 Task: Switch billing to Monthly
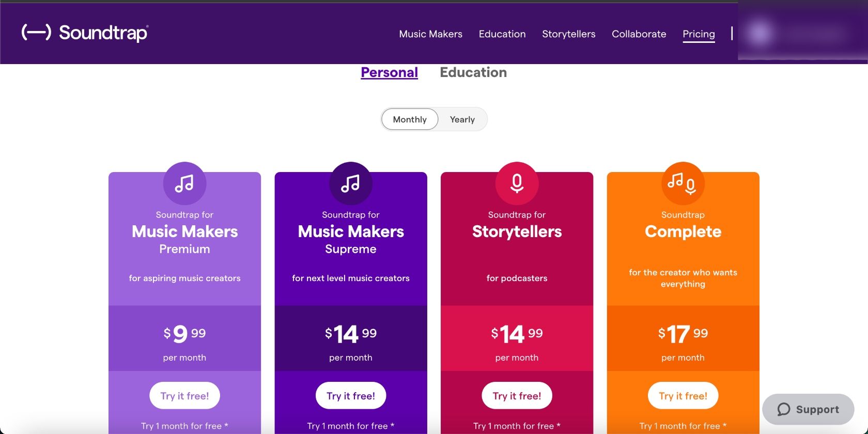coord(410,119)
